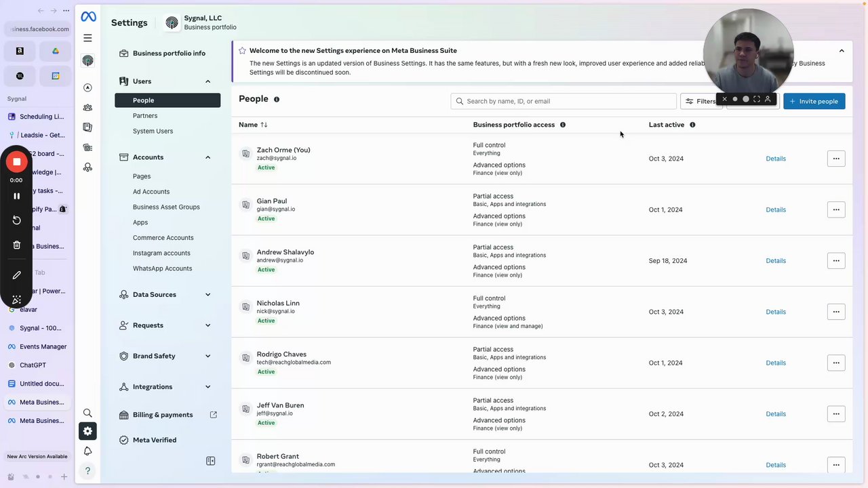
Task: Click the Meta logo icon
Action: click(88, 17)
